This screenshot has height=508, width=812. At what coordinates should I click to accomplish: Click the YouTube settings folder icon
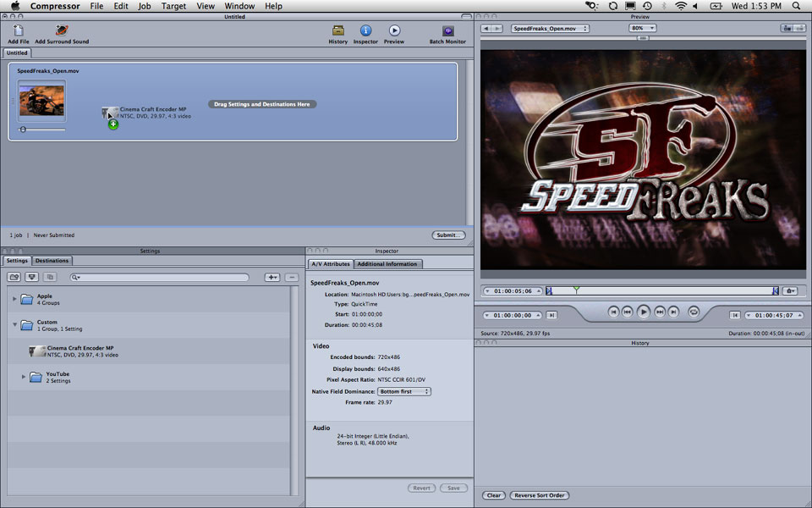pos(36,377)
